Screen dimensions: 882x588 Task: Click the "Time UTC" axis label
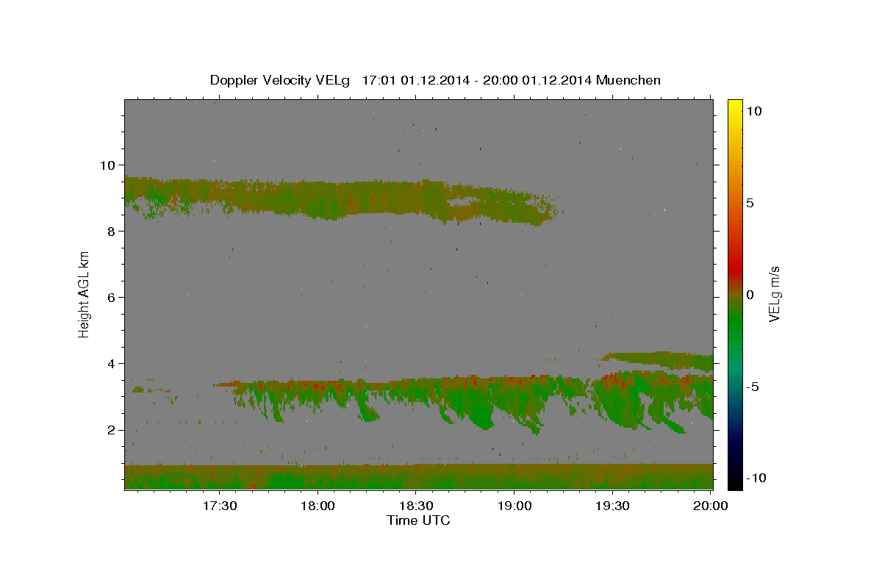coord(418,520)
